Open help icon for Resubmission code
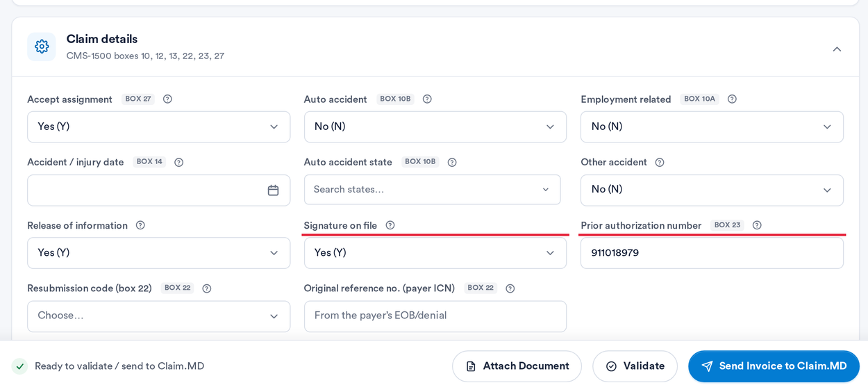The height and width of the screenshot is (392, 868). click(206, 288)
